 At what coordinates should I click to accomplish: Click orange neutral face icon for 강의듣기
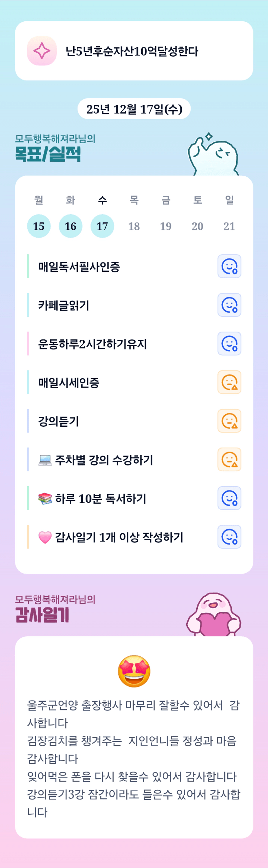click(229, 421)
